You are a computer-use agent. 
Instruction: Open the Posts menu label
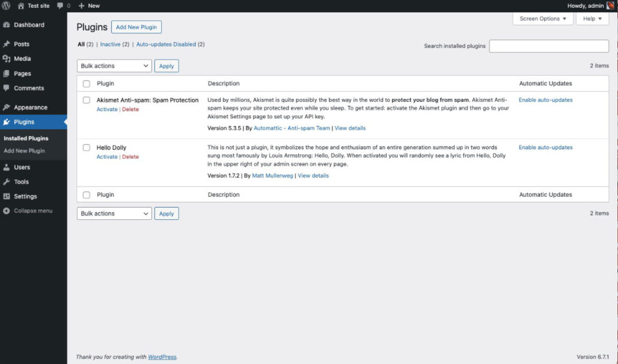click(22, 44)
